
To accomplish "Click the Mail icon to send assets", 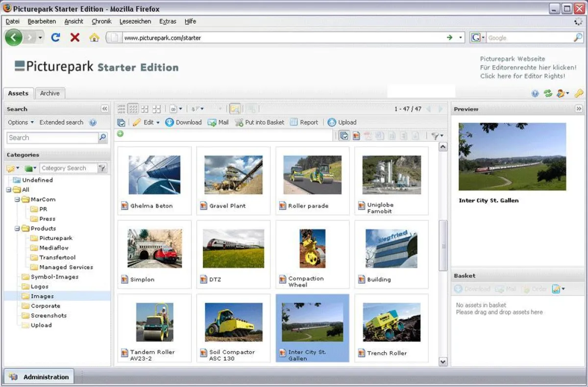I will 212,122.
